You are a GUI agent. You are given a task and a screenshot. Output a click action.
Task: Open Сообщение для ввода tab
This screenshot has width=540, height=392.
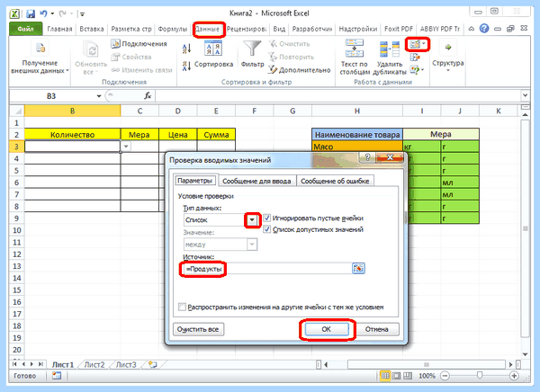coord(256,181)
